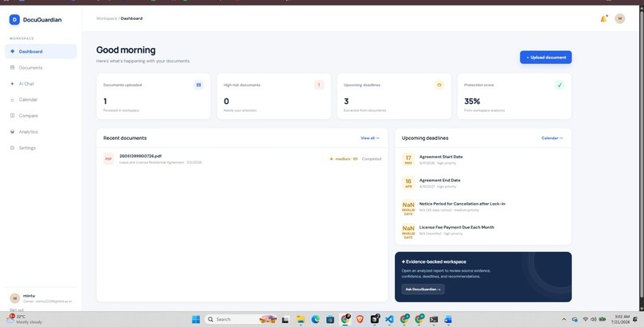Click the High risk documents alert icon
This screenshot has height=327, width=644.
coord(319,85)
